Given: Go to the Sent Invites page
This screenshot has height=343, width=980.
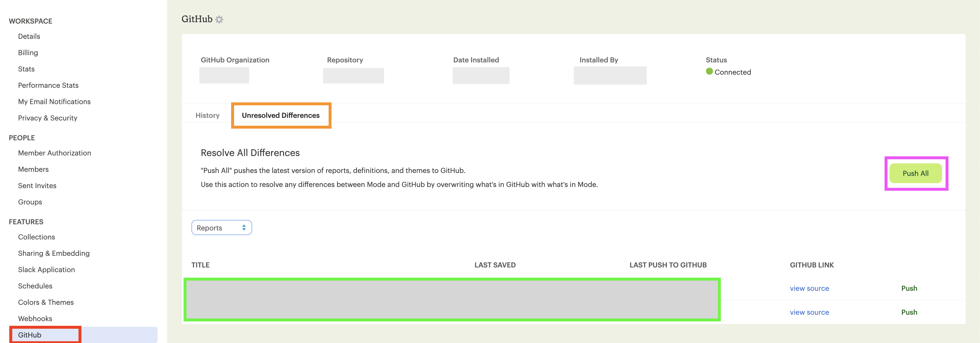Looking at the screenshot, I should (37, 185).
